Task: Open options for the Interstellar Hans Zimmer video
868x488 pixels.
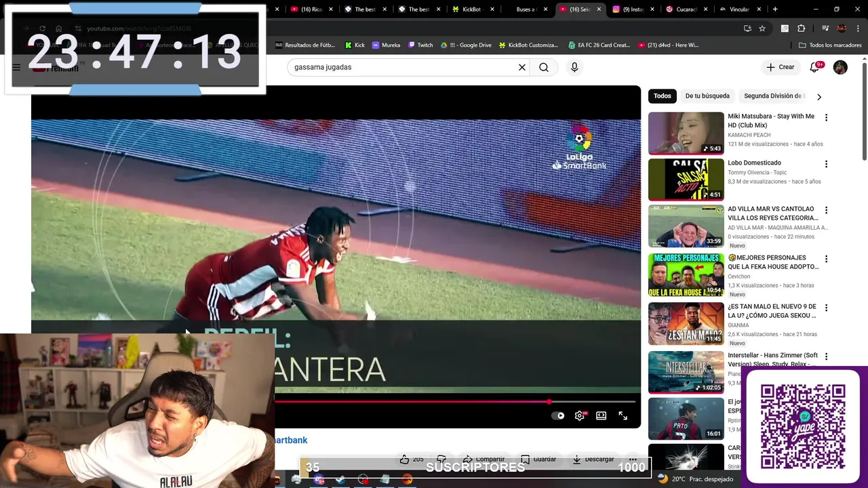Action: tap(826, 357)
